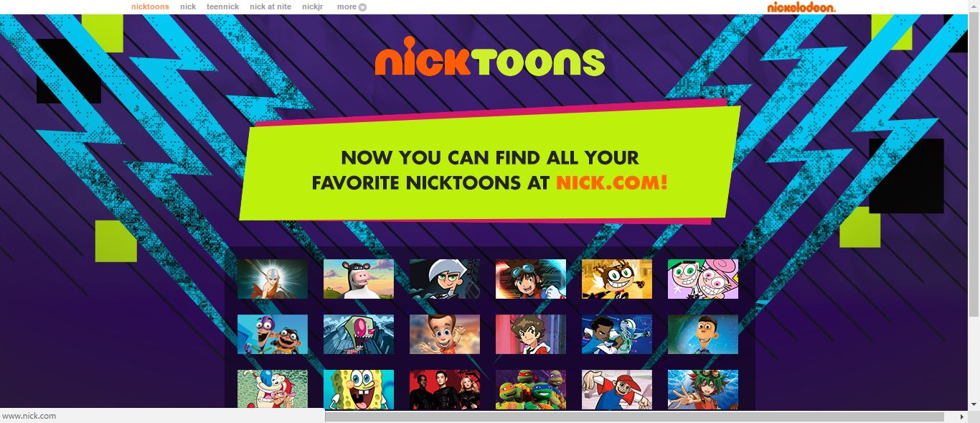Click the NICK.COM banner text
Image resolution: width=980 pixels, height=423 pixels.
[612, 182]
